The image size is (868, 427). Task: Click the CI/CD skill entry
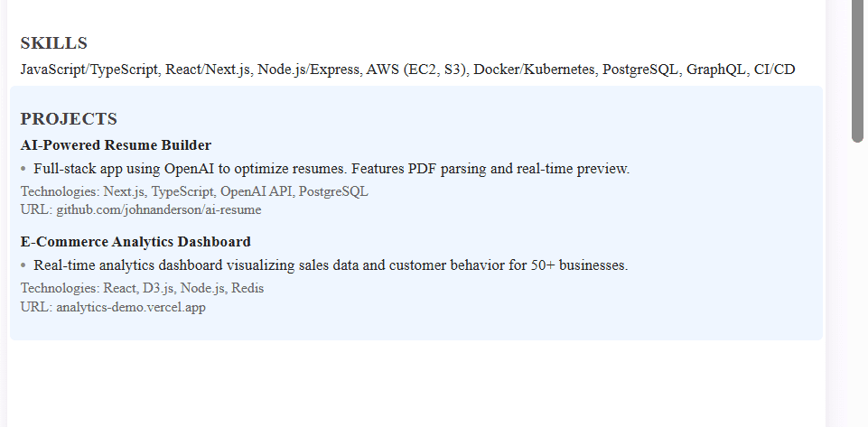tap(774, 70)
